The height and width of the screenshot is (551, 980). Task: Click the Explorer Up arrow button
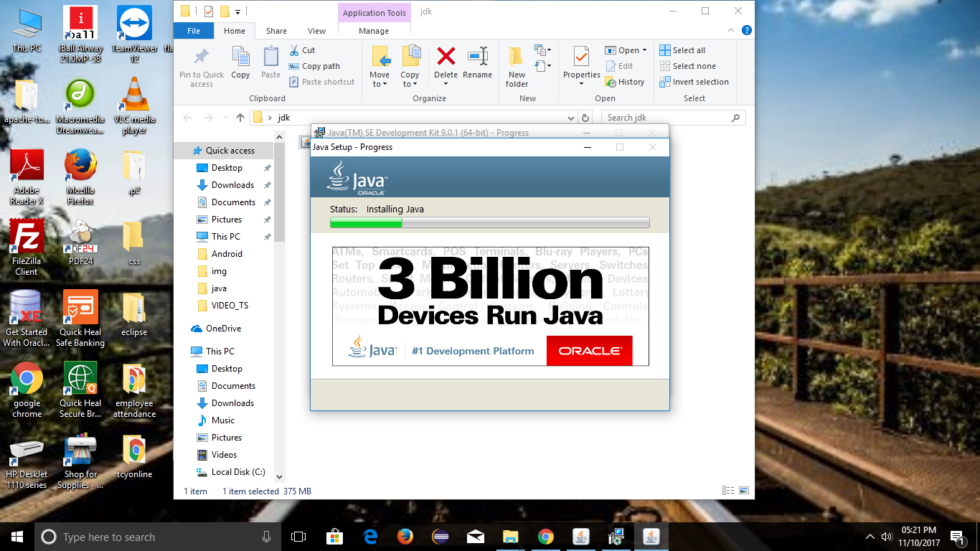click(x=240, y=118)
